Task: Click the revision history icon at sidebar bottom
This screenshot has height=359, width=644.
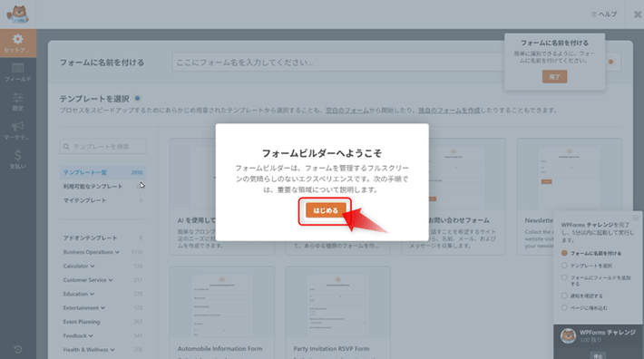Action: click(17, 350)
